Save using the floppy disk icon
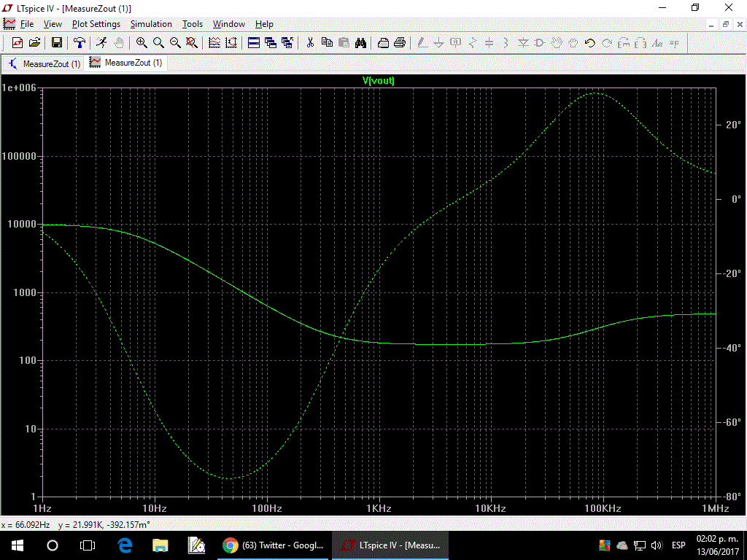The height and width of the screenshot is (560, 747). 57,43
